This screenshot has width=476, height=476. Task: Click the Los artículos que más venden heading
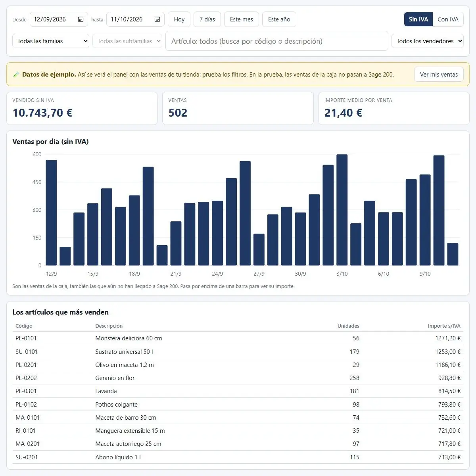[x=60, y=312]
